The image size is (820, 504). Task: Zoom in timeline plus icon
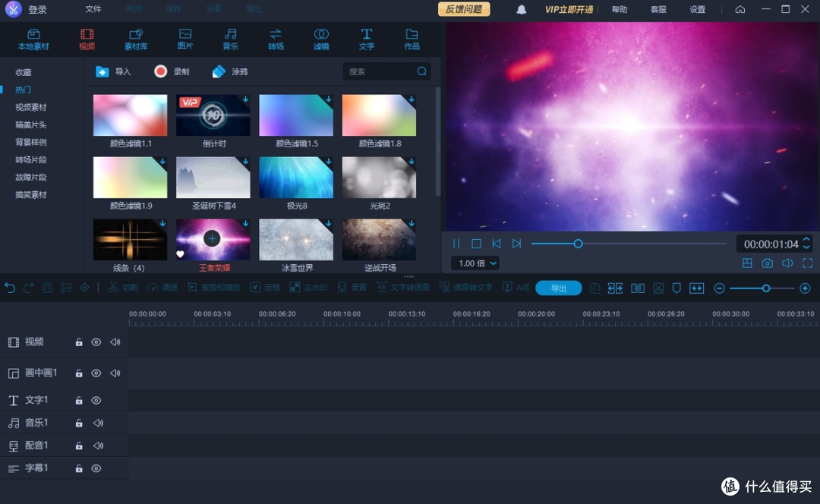[x=805, y=288]
